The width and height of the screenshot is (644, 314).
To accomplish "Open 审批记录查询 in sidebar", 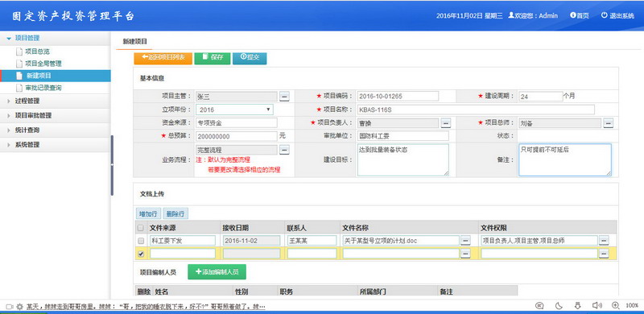I will (43, 88).
